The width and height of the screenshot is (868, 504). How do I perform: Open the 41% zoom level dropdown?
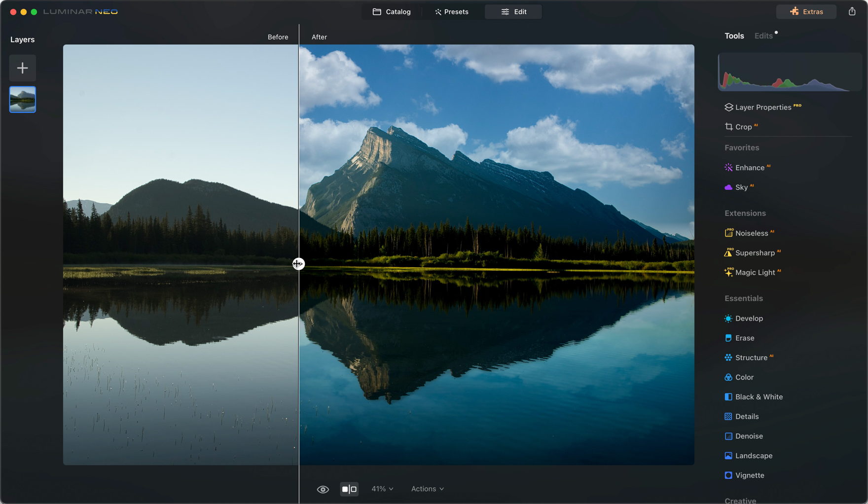click(382, 489)
